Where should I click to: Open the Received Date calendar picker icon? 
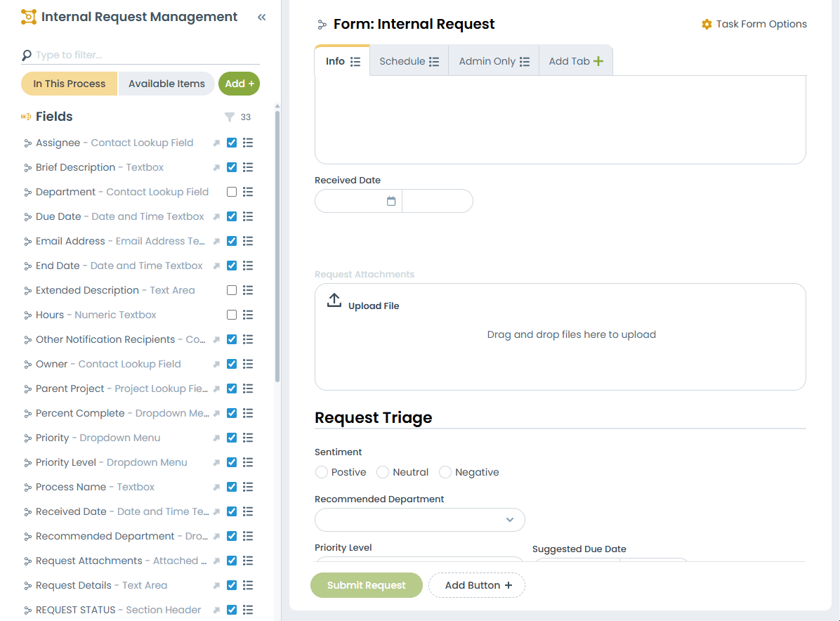[x=391, y=201]
